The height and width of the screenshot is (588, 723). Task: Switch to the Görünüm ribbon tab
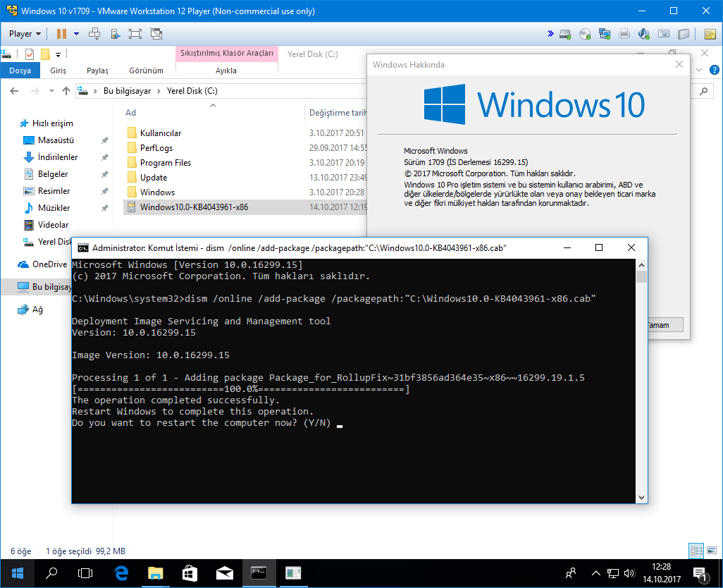(146, 71)
